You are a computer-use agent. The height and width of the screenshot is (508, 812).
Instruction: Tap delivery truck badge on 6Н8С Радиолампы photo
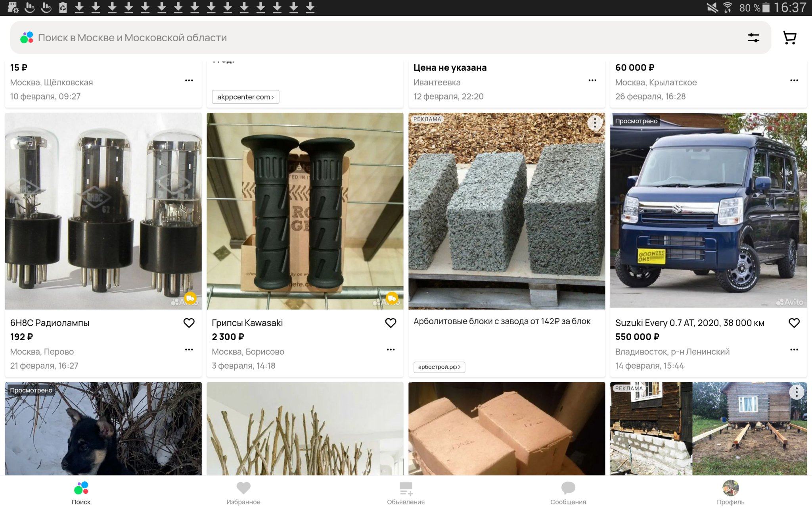tap(190, 298)
